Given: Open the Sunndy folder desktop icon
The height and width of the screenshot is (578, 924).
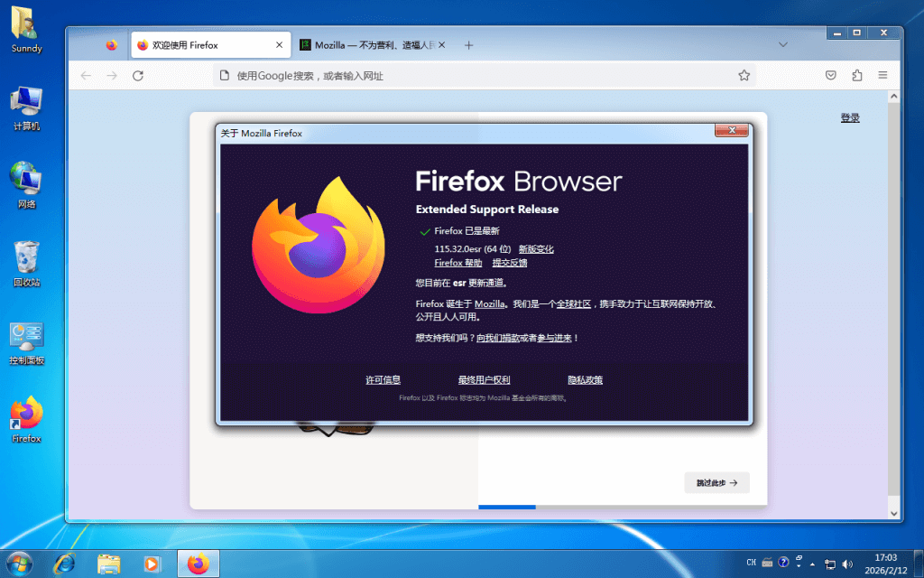Looking at the screenshot, I should [26, 30].
